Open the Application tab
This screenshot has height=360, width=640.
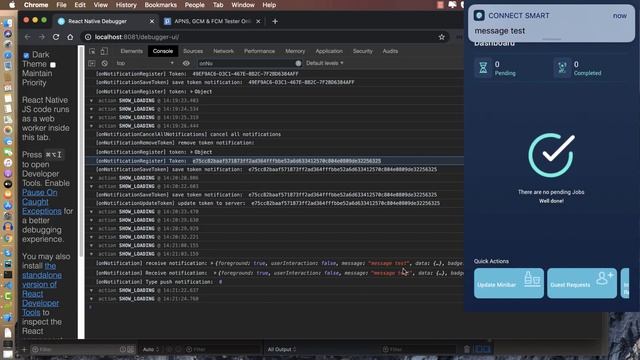pos(329,51)
